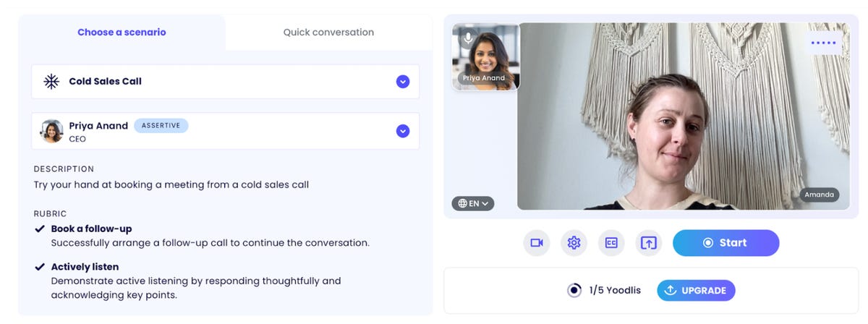Click the snowflake icon beside Cold Sales Call
Image resolution: width=868 pixels, height=324 pixels.
pyautogui.click(x=51, y=82)
